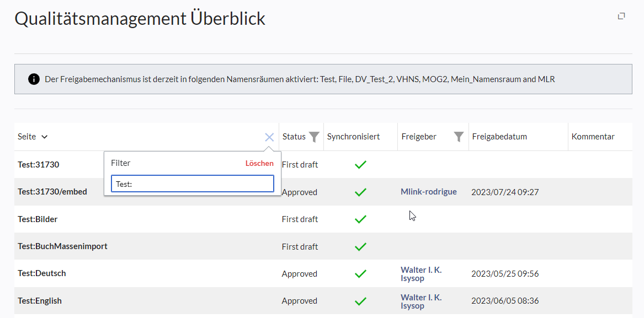Viewport: 644px width, 318px height.
Task: Open the Test:Deutsch page link
Action: pyautogui.click(x=42, y=273)
